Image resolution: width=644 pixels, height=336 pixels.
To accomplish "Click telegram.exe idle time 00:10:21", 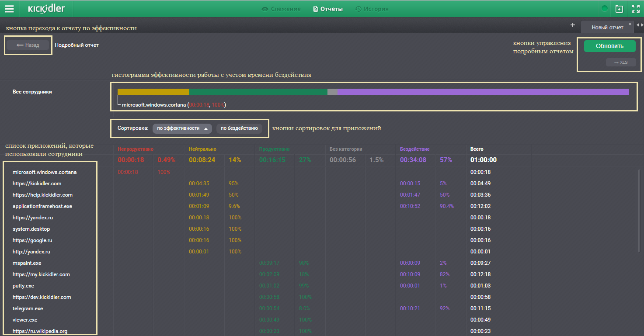I will 410,308.
